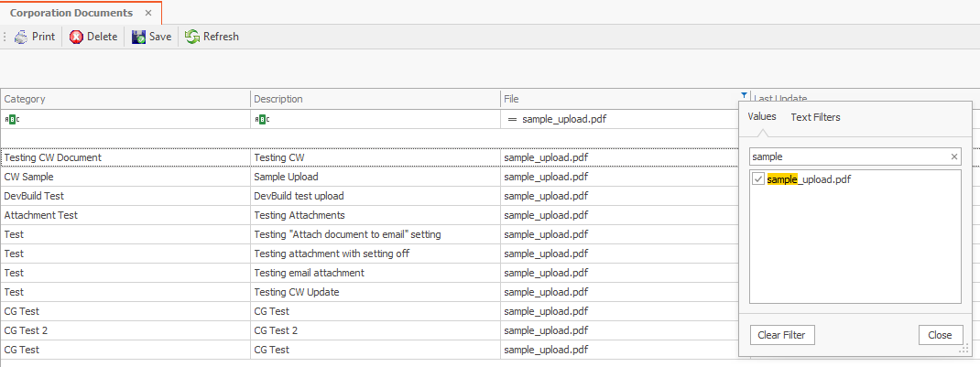Click the File column filter funnel icon
Image resolution: width=980 pixels, height=367 pixels.
click(742, 94)
